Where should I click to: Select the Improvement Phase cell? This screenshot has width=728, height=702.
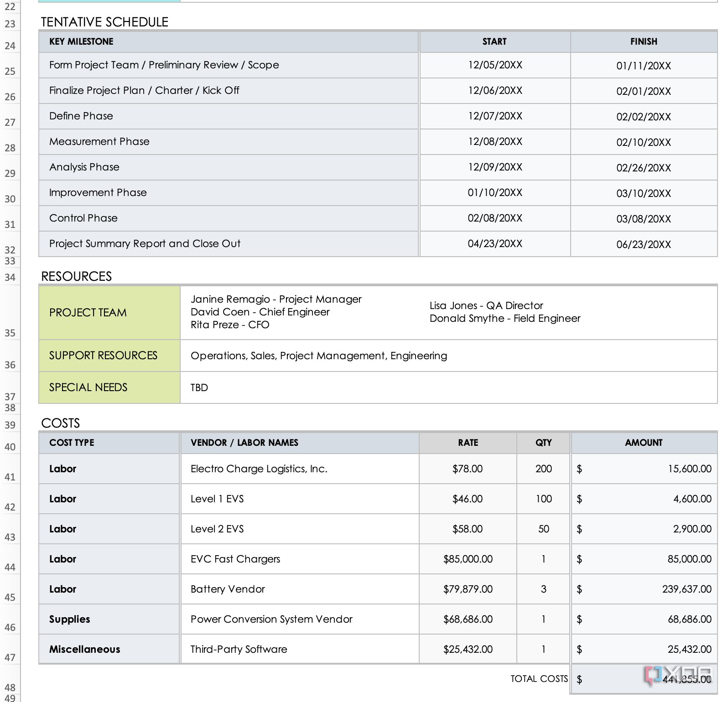point(229,193)
